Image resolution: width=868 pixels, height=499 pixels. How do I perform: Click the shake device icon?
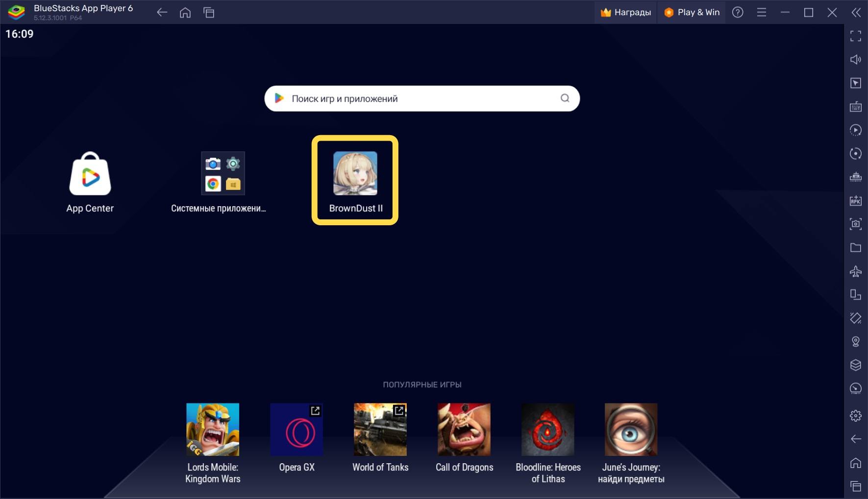856,318
